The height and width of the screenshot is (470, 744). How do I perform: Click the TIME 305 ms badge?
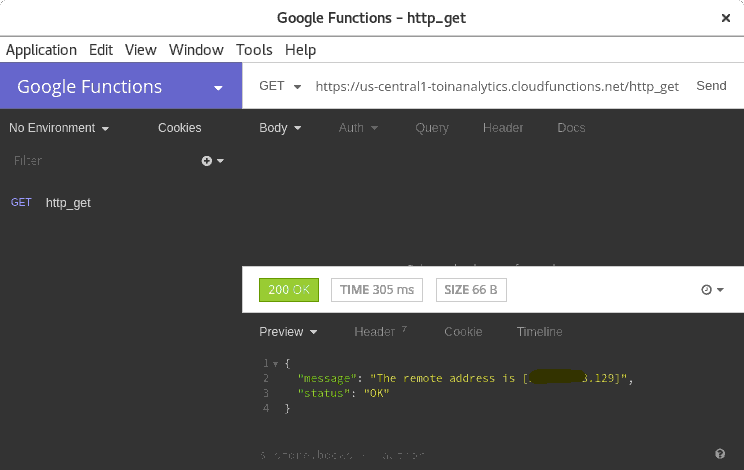coord(377,290)
